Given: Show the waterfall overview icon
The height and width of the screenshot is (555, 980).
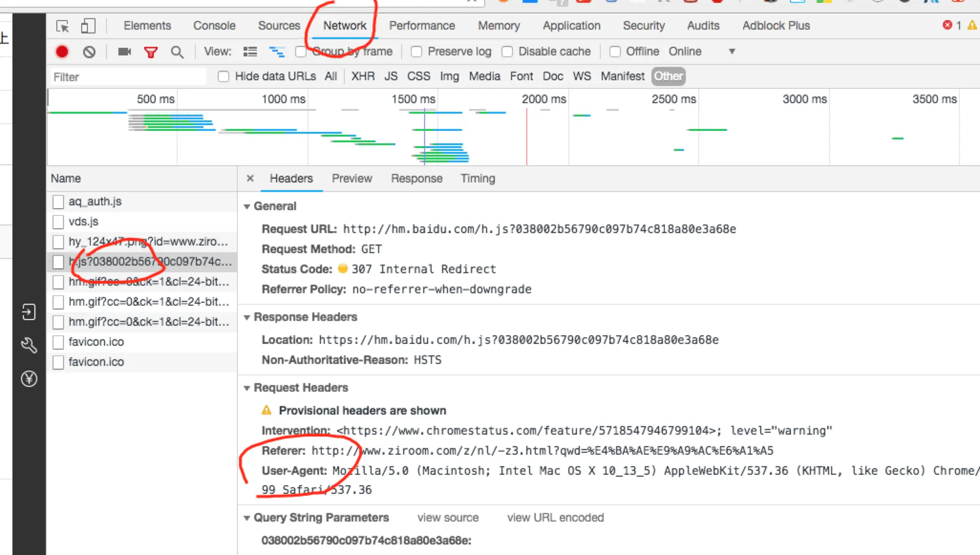Looking at the screenshot, I should coord(277,52).
